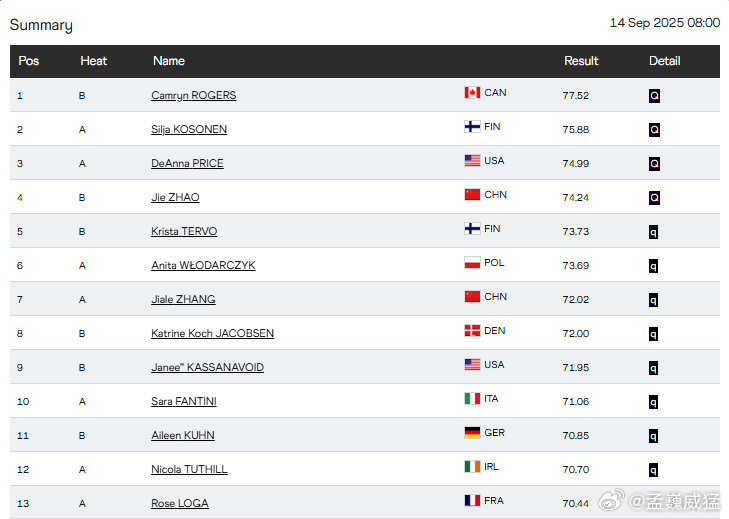
Task: Click the Q badge in Silja Kosonen's row
Action: pyautogui.click(x=654, y=130)
